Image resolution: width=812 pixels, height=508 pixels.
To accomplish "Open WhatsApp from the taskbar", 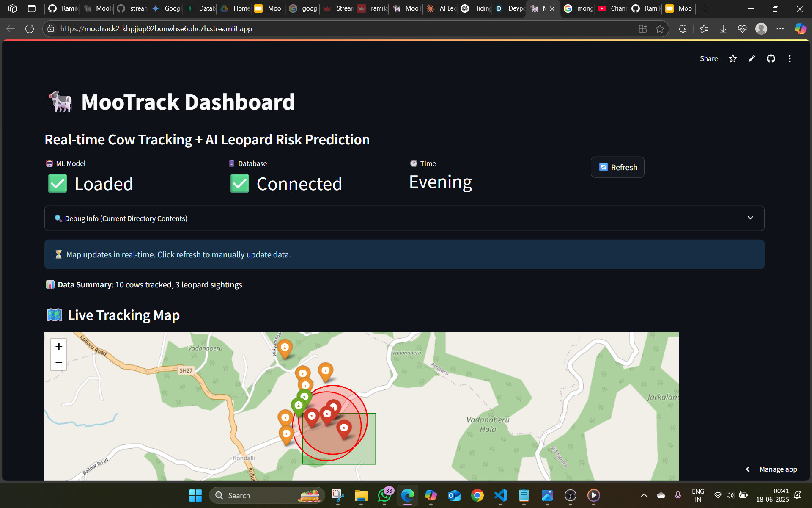I will (x=384, y=495).
